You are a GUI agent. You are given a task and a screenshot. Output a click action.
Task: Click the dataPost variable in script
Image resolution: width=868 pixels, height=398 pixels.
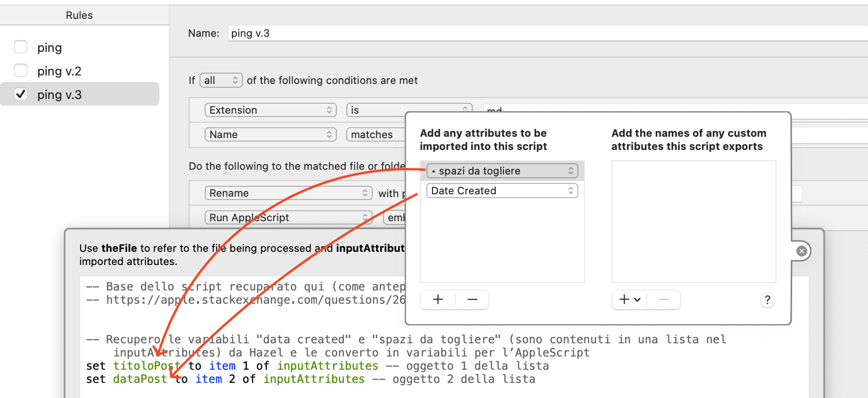[140, 379]
